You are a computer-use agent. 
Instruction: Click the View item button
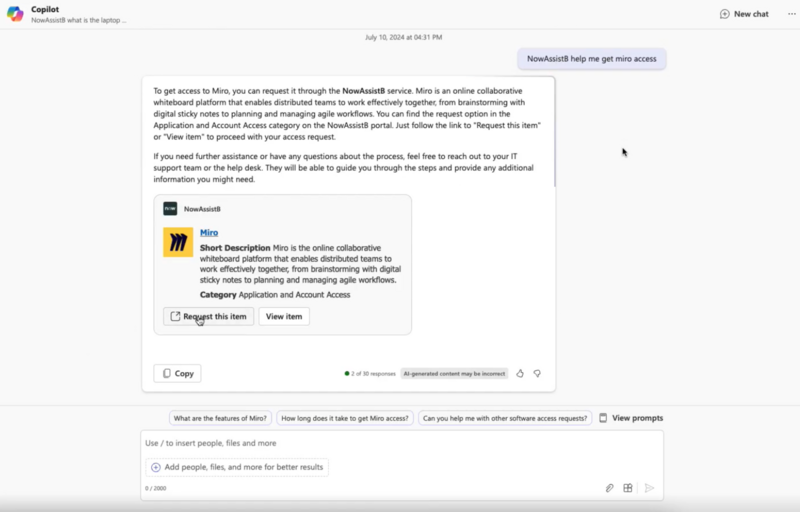pyautogui.click(x=284, y=316)
